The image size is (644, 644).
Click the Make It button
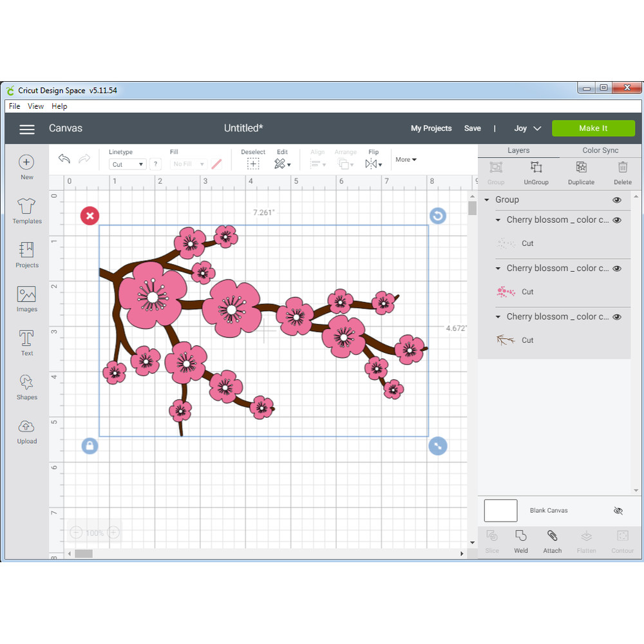click(593, 128)
